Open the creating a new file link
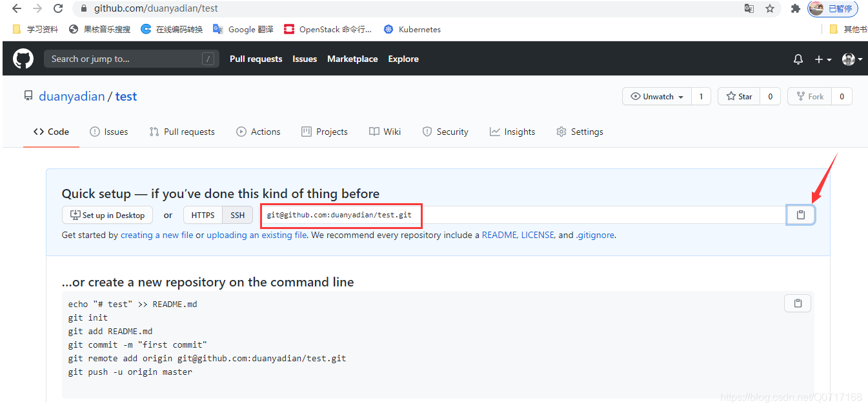This screenshot has height=409, width=868. pyautogui.click(x=157, y=235)
